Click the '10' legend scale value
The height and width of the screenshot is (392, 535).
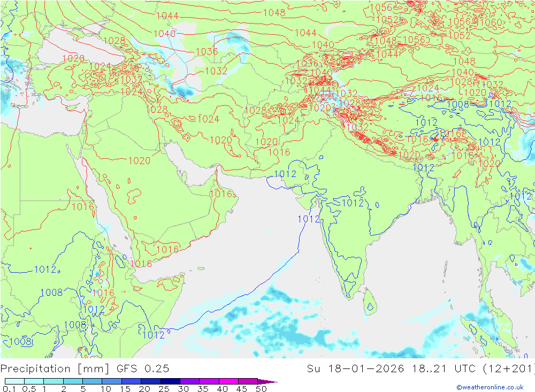[106, 389]
